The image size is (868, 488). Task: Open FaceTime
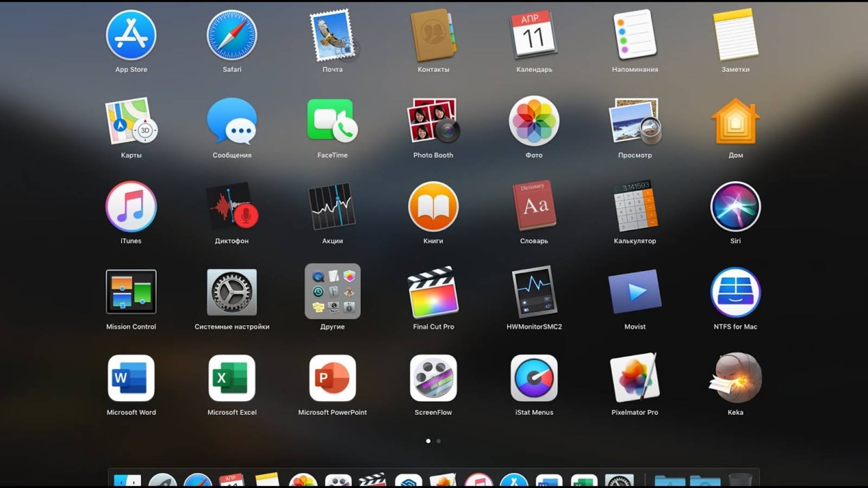point(332,122)
